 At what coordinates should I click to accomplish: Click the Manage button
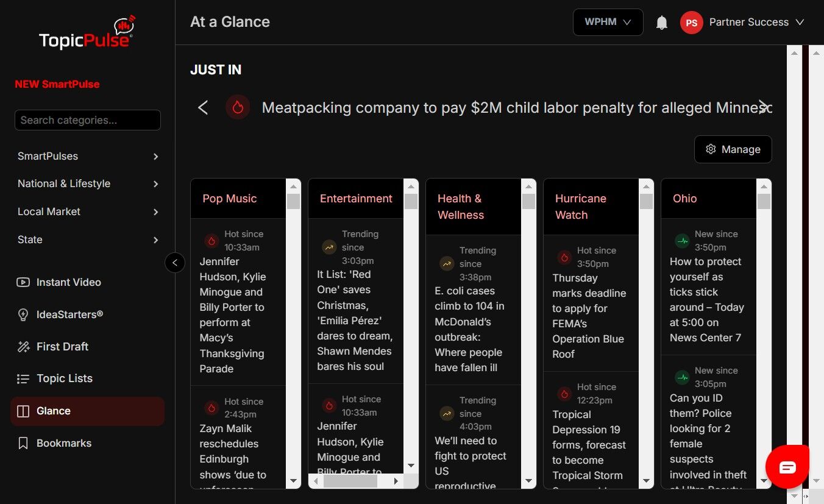[733, 149]
